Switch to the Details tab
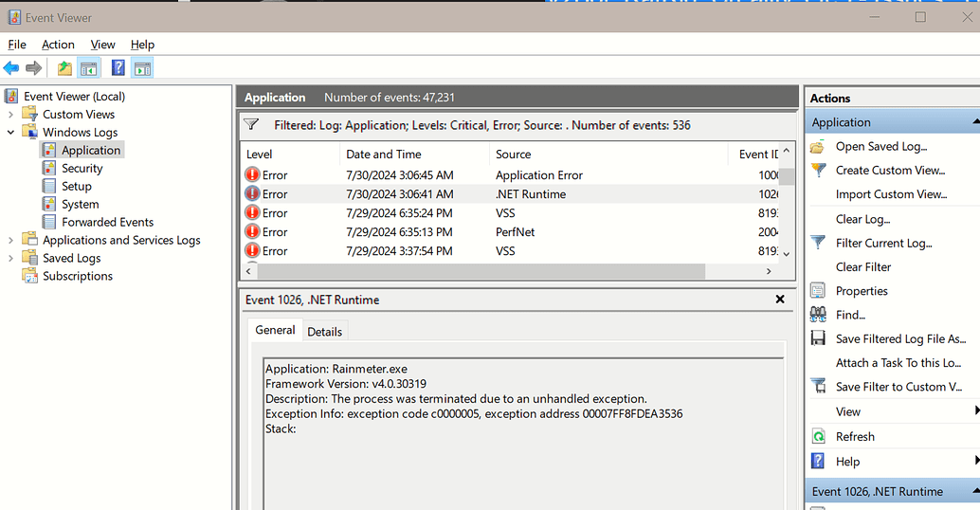The image size is (980, 510). coord(324,332)
